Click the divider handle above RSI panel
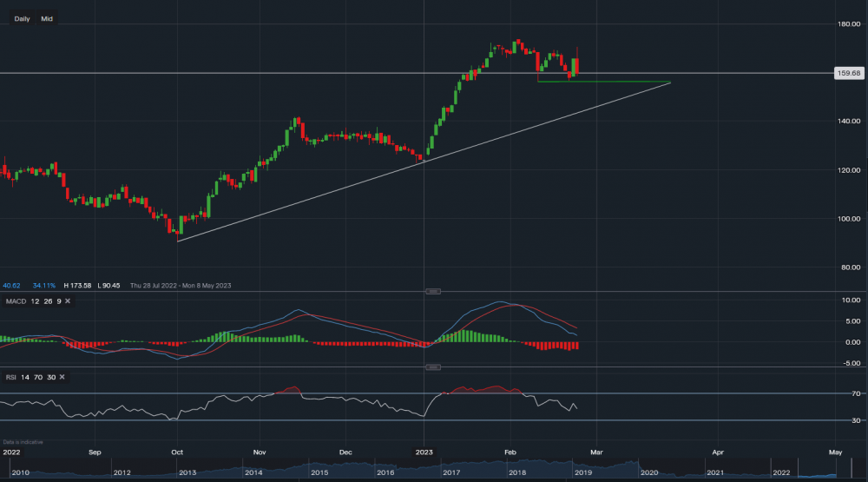 tap(427, 367)
